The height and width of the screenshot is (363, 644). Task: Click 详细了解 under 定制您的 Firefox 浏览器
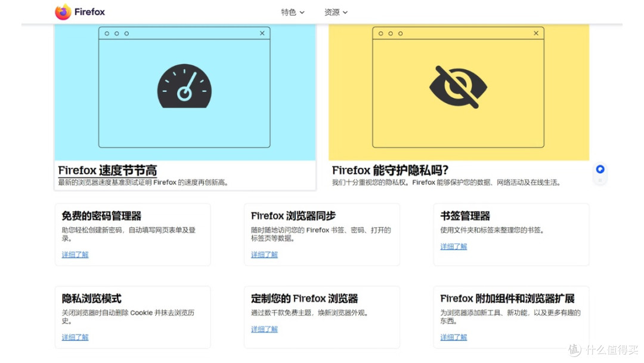coord(265,329)
